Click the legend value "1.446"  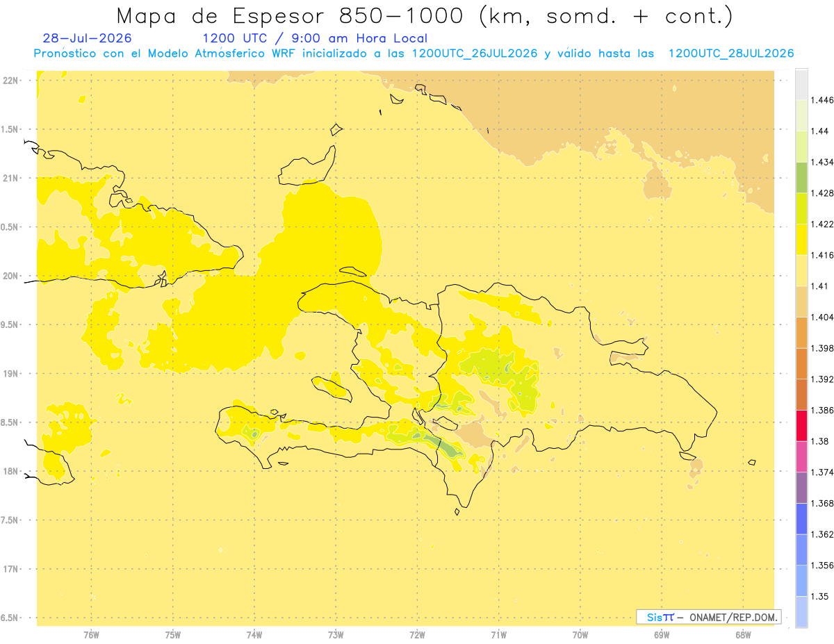click(x=822, y=100)
